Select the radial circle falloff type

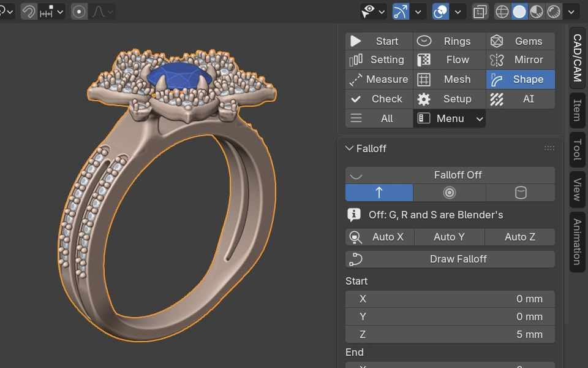[449, 193]
